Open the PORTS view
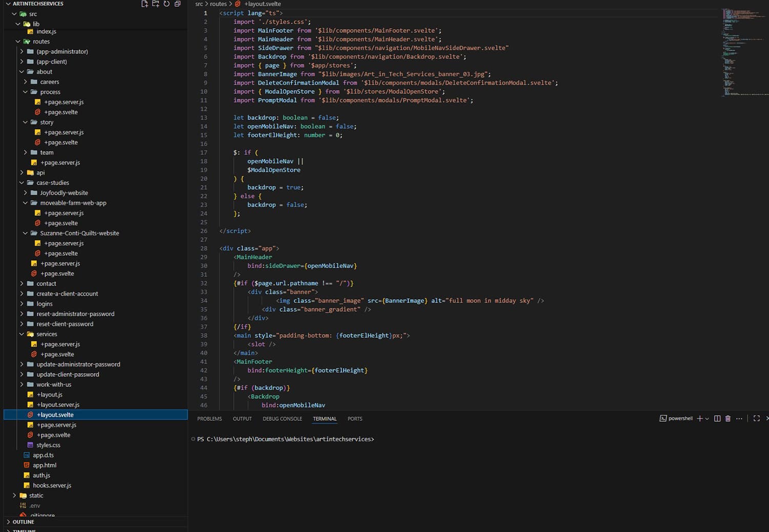 pyautogui.click(x=354, y=419)
